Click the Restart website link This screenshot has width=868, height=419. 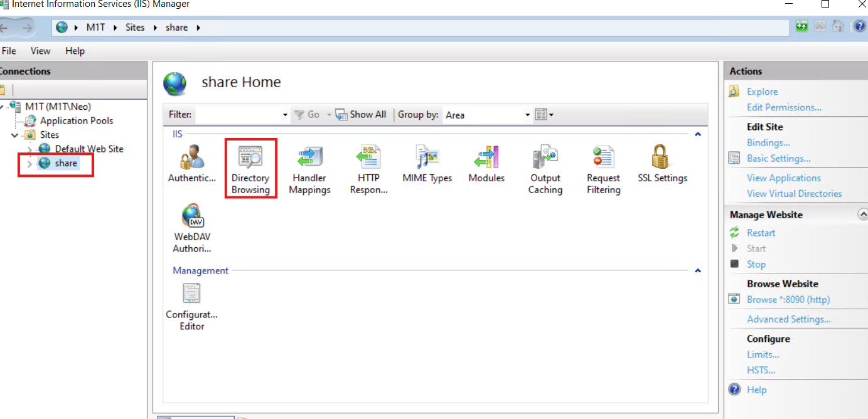[x=761, y=233]
